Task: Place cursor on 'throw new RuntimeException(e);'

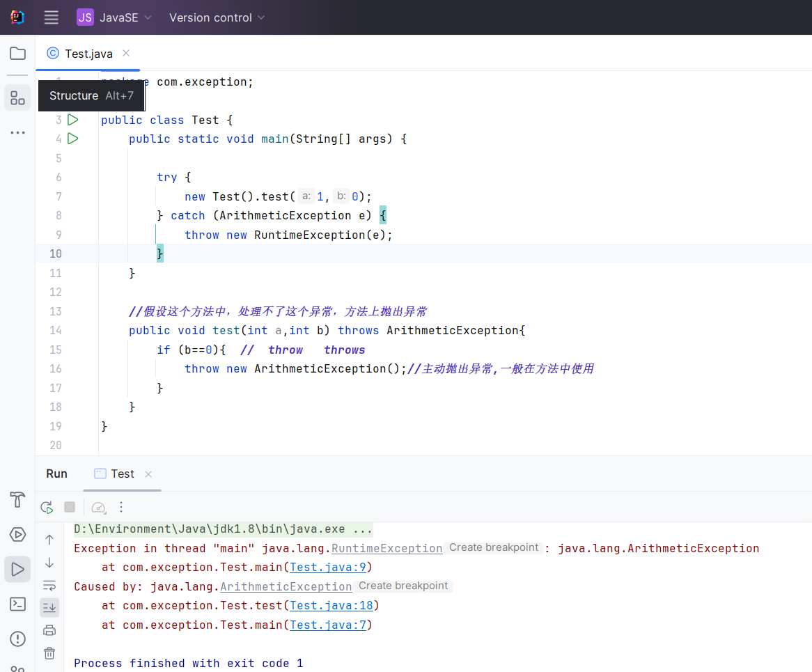Action: pyautogui.click(x=288, y=235)
